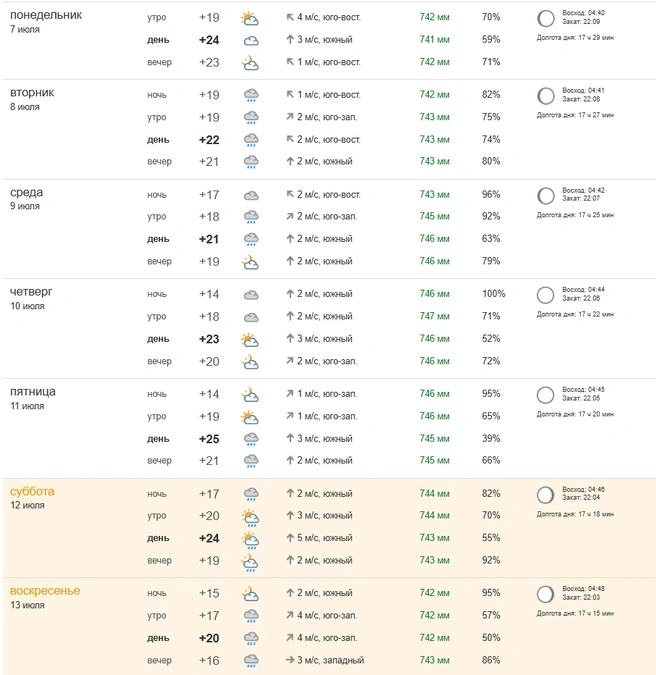Click the +25 temperature for Friday daytime
This screenshot has height=675, width=656.
[209, 439]
